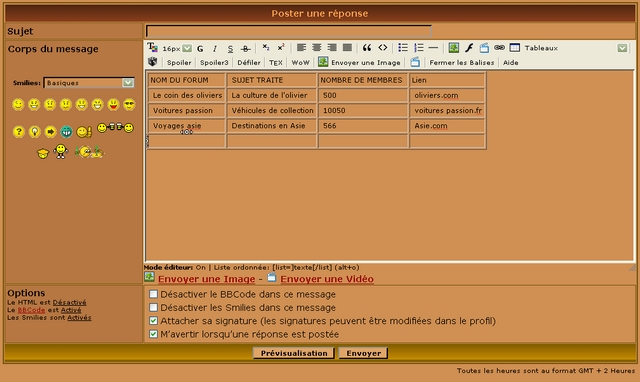The image size is (640, 382).
Task: Apply bold with the G button
Action: pyautogui.click(x=200, y=49)
